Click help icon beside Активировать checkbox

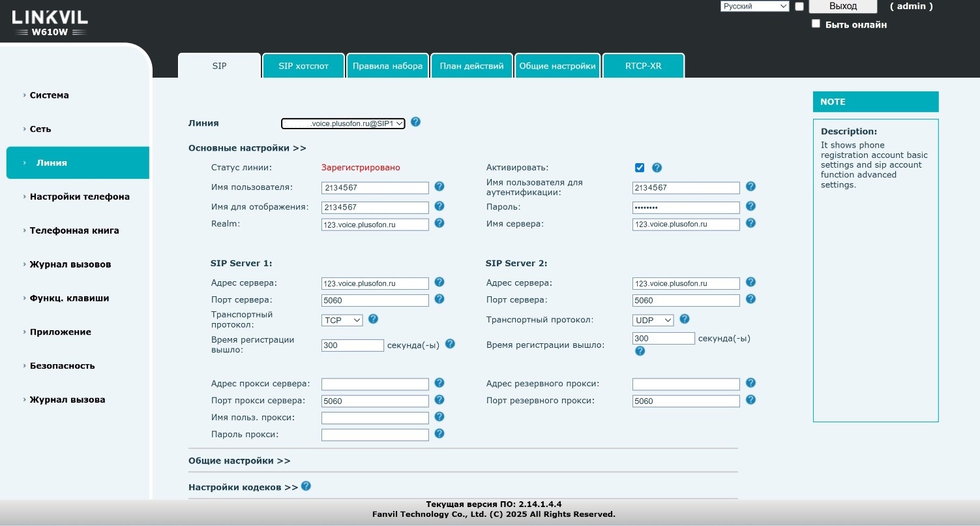pos(657,168)
